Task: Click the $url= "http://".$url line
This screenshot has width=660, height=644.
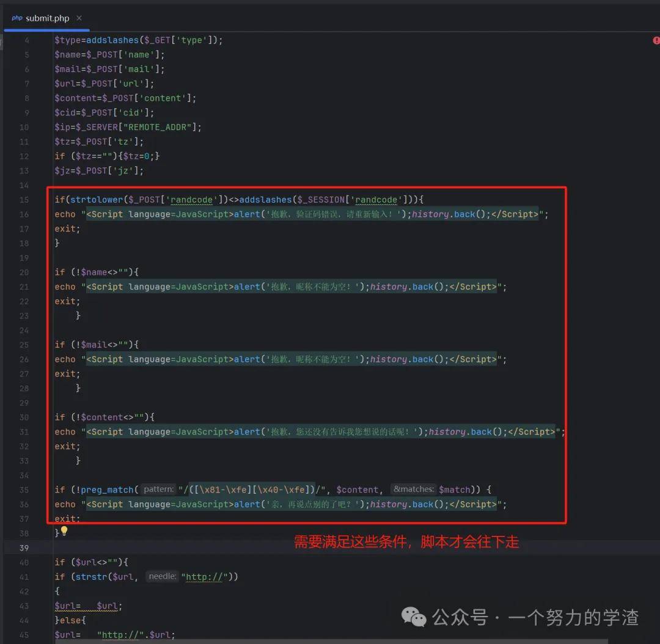Action: click(x=115, y=635)
